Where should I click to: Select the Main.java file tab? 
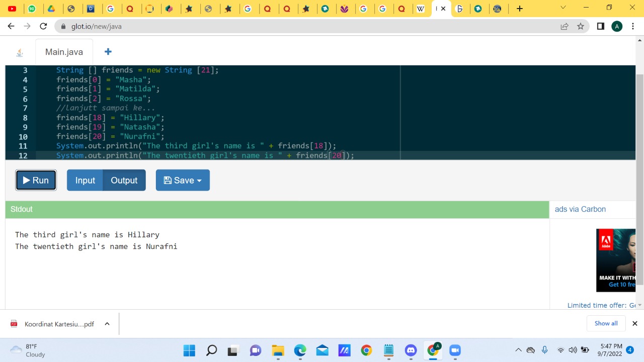[64, 52]
